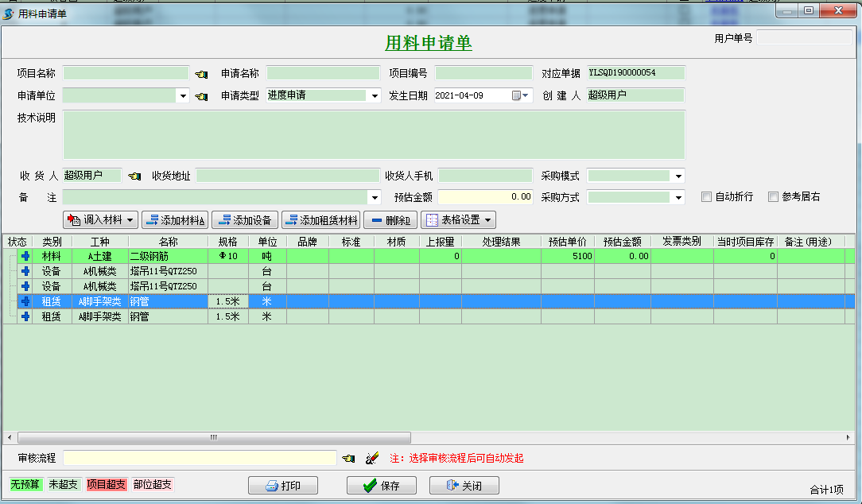Image resolution: width=862 pixels, height=504 pixels.
Task: Click the clear brush icon beside 审核流程
Action: coord(371,459)
